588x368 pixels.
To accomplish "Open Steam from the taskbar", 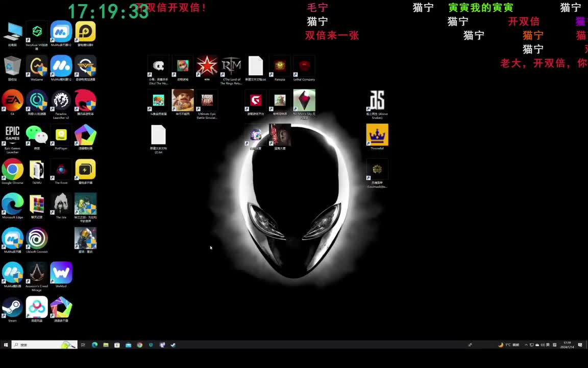I will [173, 344].
